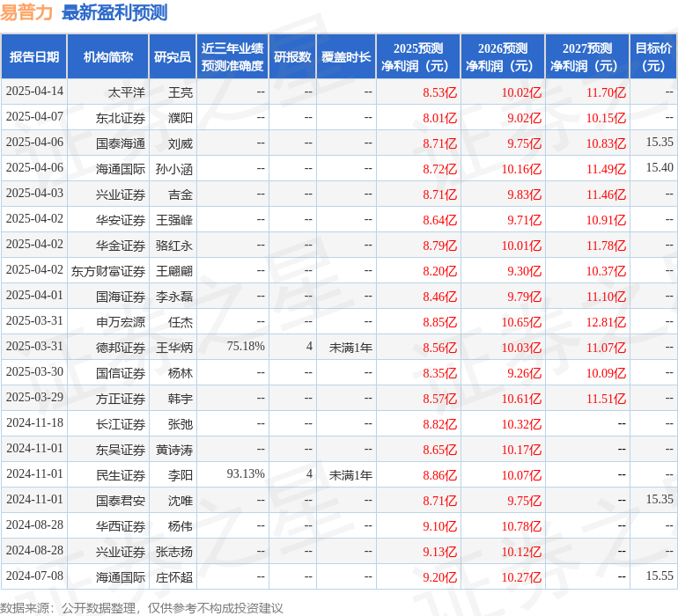Click 东方财富证券 institution cell

click(x=108, y=271)
